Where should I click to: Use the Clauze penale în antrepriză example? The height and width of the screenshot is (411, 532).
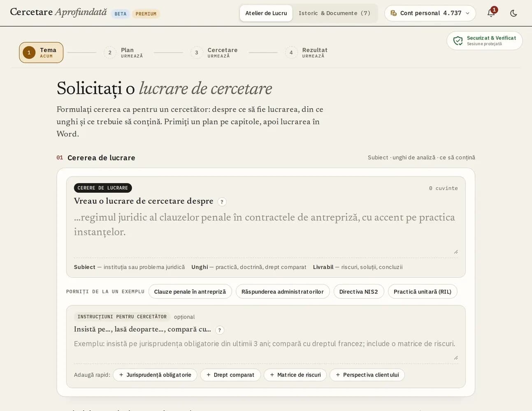190,291
